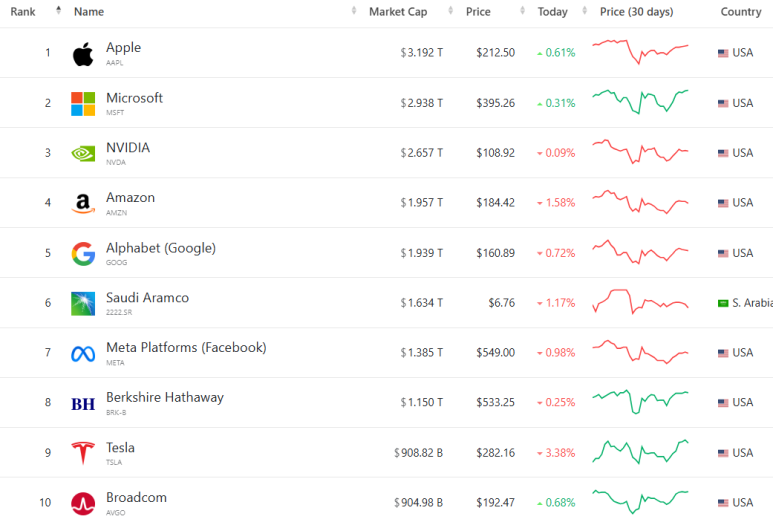Sort by Price using its arrows
Screen dimensions: 773x525
[x=522, y=10]
